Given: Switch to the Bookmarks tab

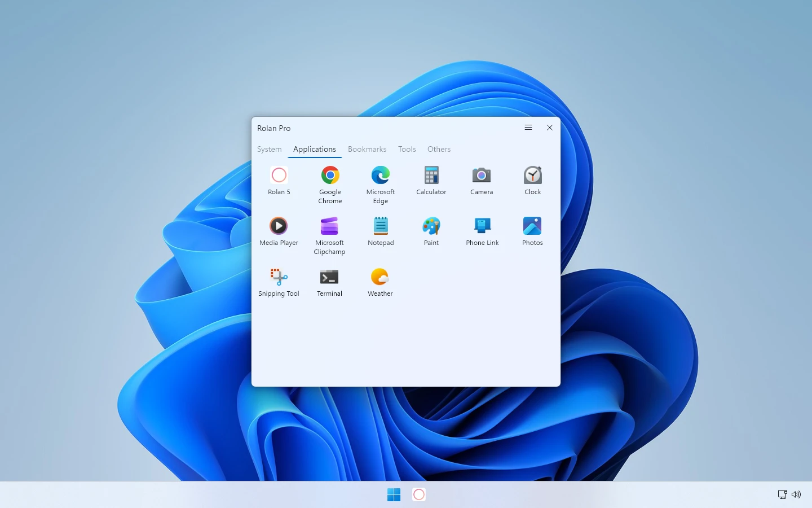Looking at the screenshot, I should [367, 150].
